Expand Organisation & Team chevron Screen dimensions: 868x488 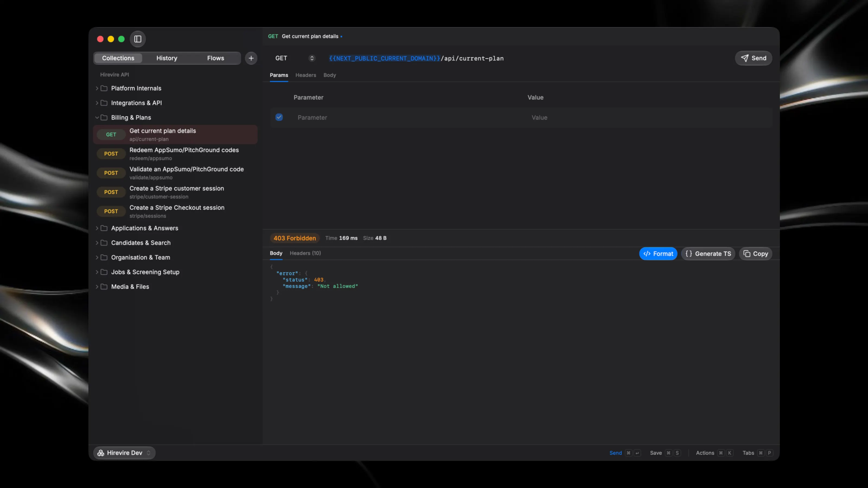click(97, 257)
